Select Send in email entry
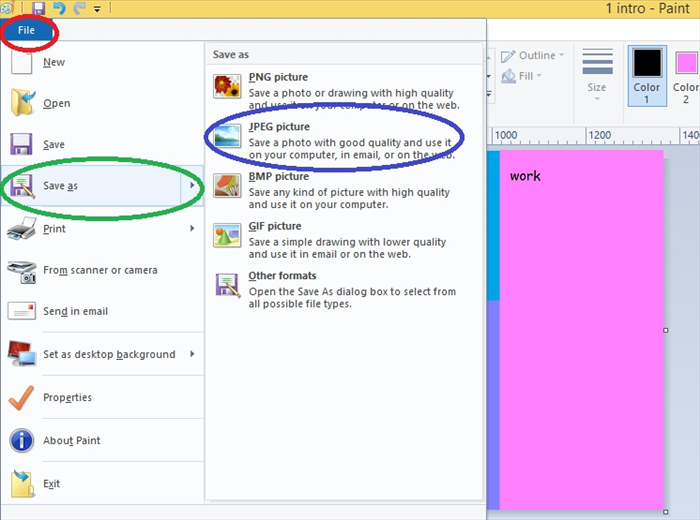 point(102,311)
